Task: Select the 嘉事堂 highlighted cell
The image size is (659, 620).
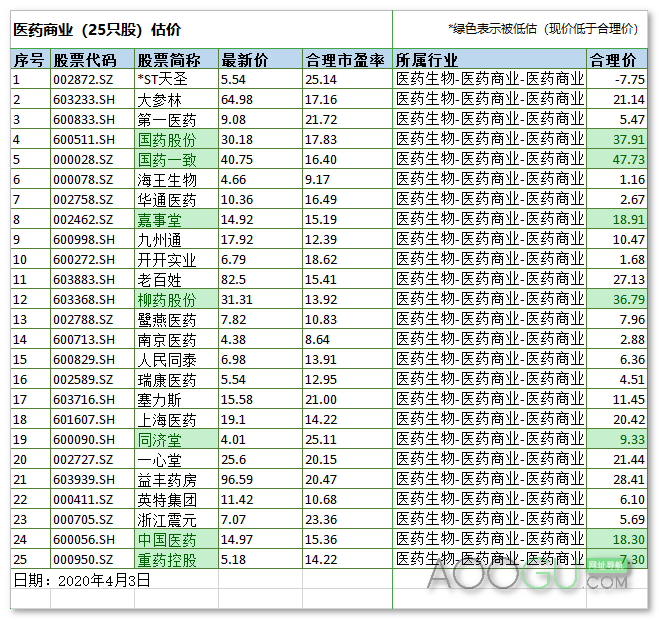Action: [x=177, y=219]
